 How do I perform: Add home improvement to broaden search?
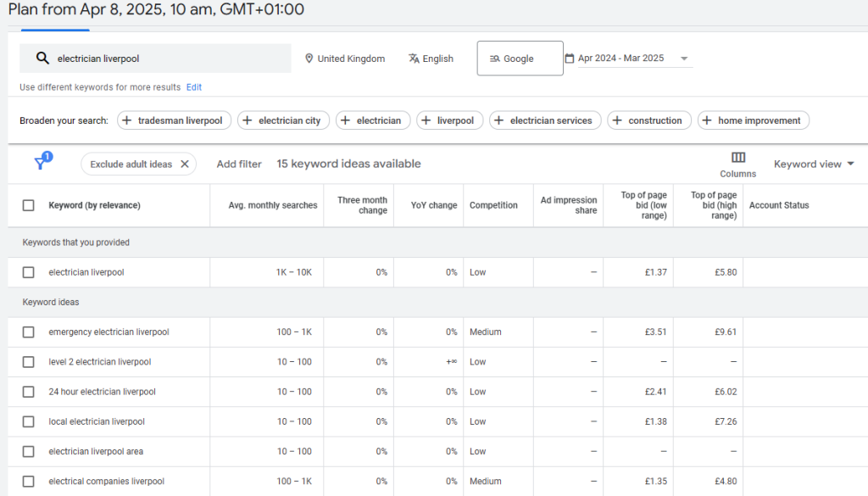coord(754,120)
